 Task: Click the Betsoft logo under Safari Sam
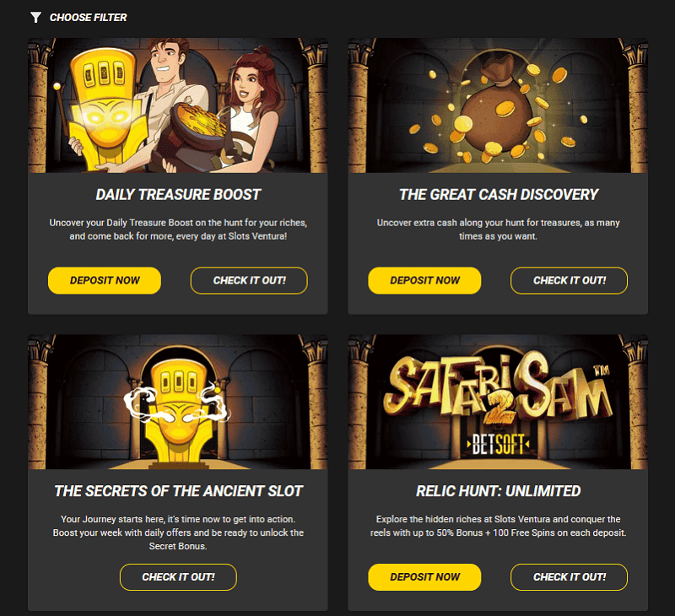[x=498, y=444]
